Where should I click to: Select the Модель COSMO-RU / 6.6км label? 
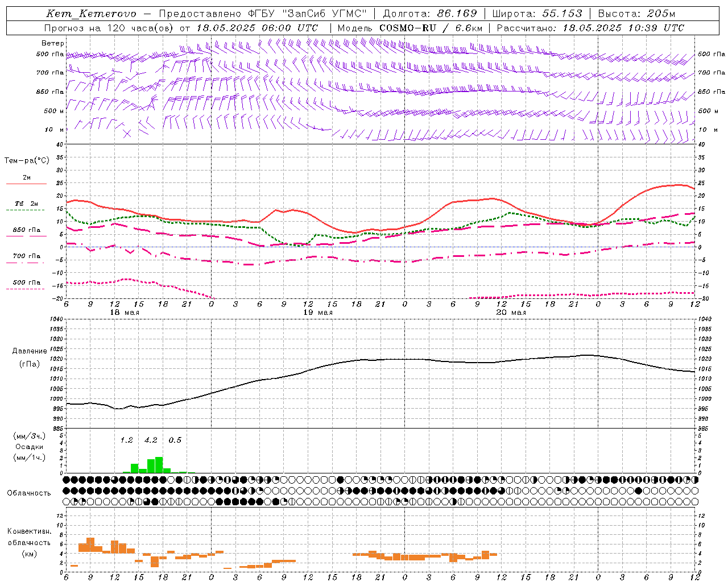pos(410,28)
